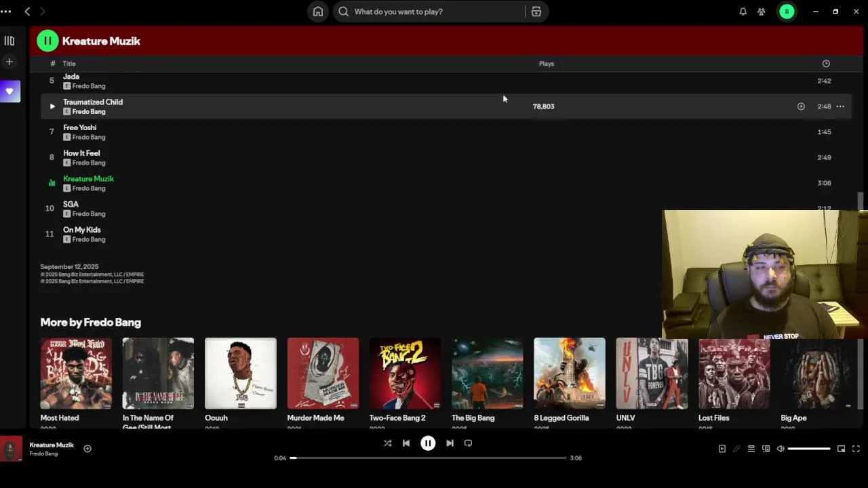Open Fredo Bang artist link under Traumatized Child
Viewport: 868px width, 488px height.
tap(89, 112)
